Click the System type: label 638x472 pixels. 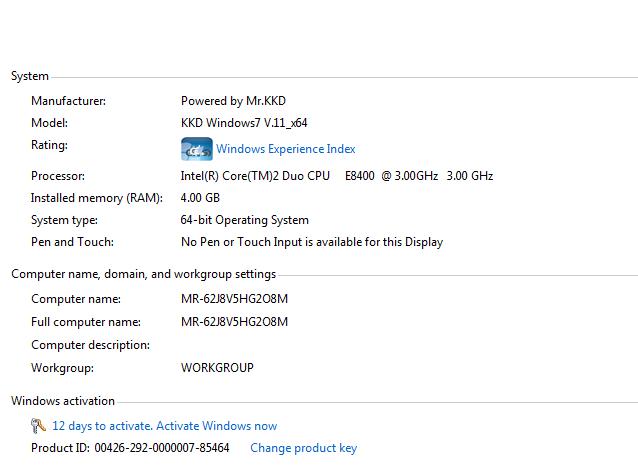click(64, 220)
